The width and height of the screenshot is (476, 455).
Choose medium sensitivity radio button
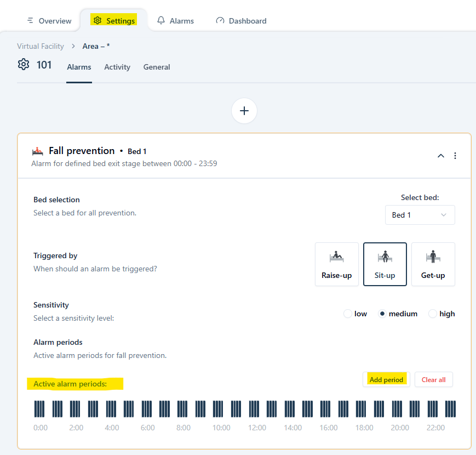click(x=382, y=314)
